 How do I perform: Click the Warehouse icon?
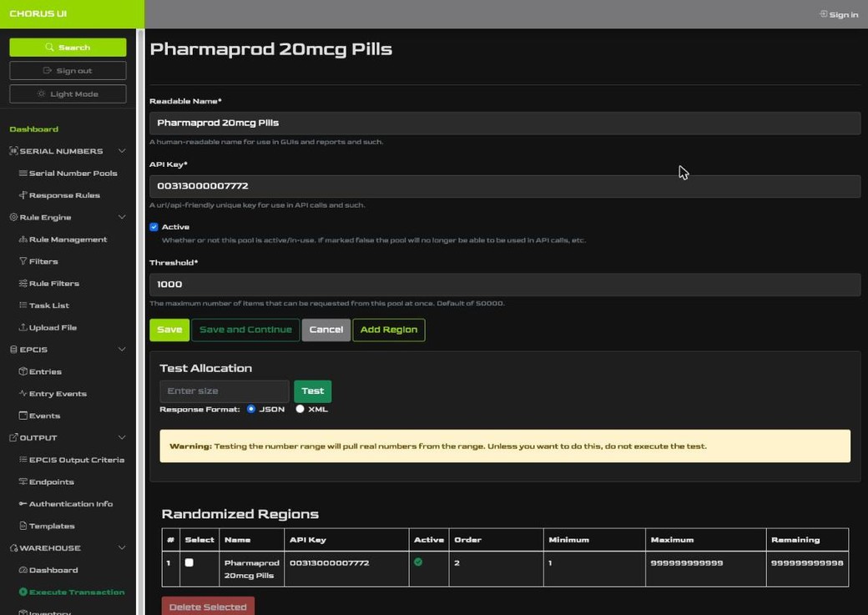14,548
